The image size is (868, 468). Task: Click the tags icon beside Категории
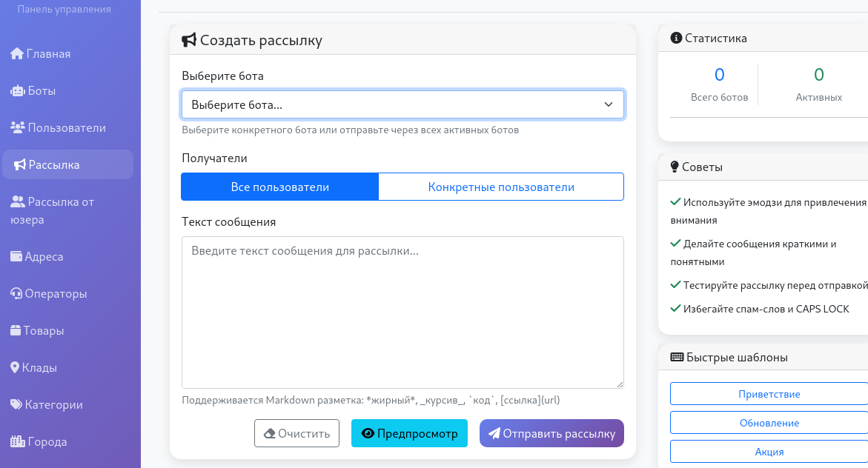(x=16, y=405)
